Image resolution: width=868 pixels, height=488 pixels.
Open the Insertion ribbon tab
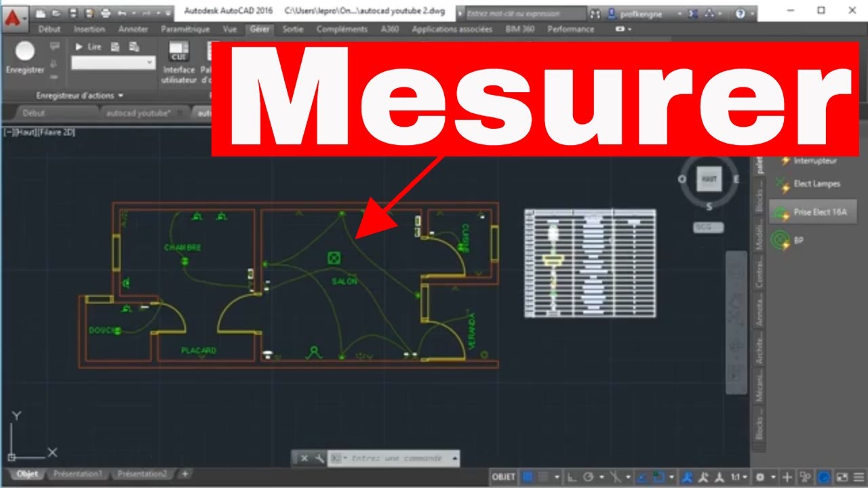point(90,29)
